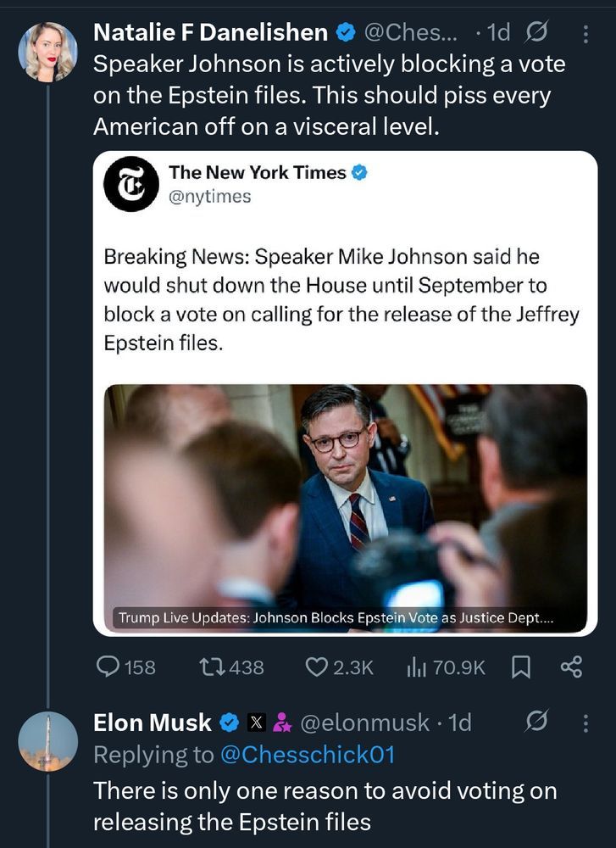Screen dimensions: 616x848
Task: Click the reply icon with 158 replies
Action: [x=108, y=667]
